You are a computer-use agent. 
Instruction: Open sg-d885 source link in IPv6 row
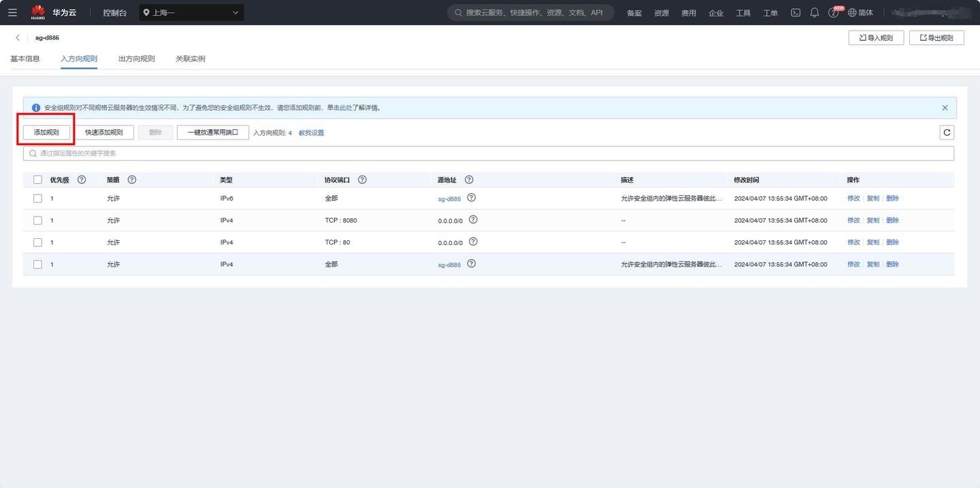pyautogui.click(x=449, y=199)
